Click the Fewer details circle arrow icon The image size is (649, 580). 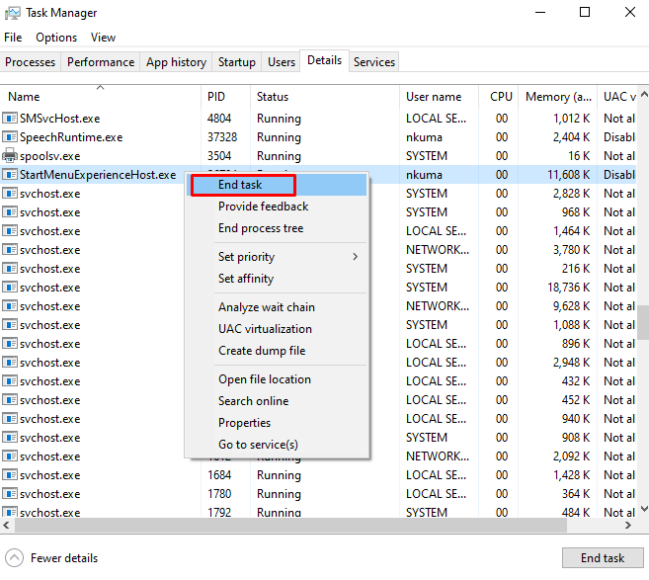tap(14, 558)
